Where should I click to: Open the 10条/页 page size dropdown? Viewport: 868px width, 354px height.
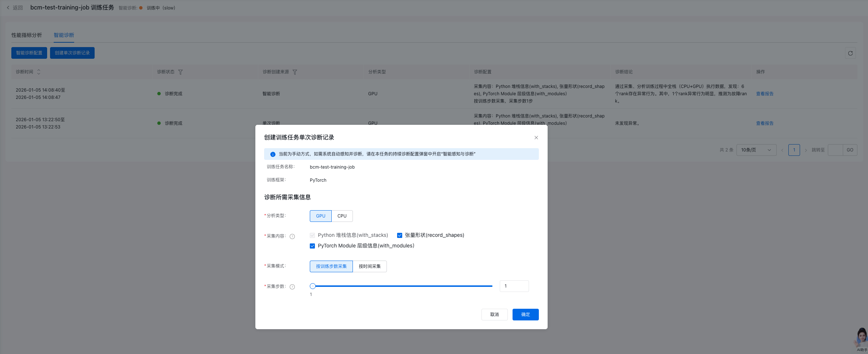[756, 150]
